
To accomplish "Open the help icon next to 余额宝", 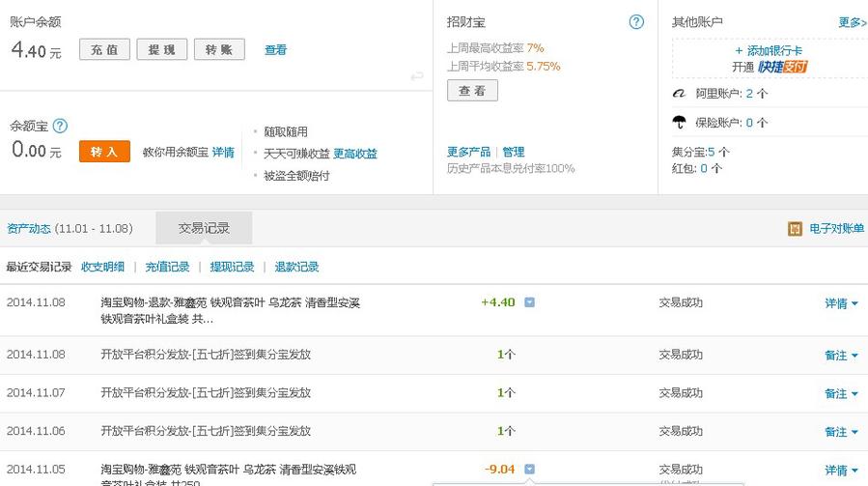I will tap(60, 126).
